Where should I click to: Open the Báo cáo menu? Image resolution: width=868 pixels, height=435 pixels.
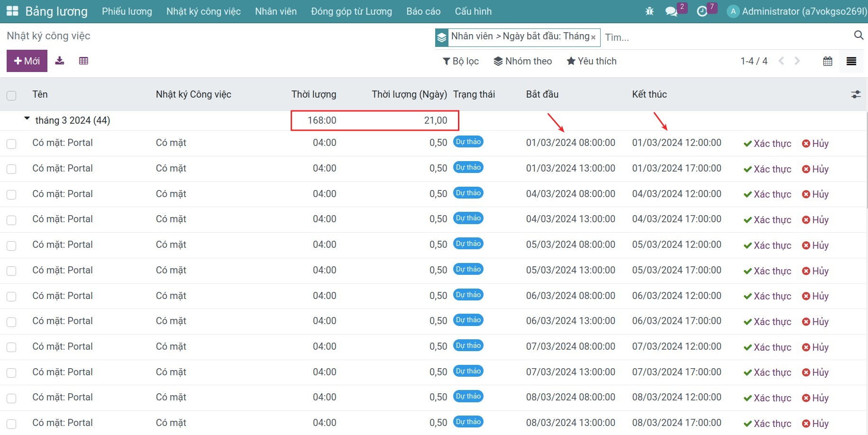pos(423,11)
